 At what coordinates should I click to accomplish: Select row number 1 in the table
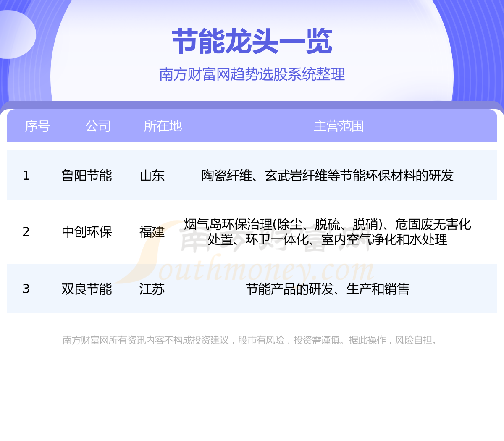click(26, 176)
